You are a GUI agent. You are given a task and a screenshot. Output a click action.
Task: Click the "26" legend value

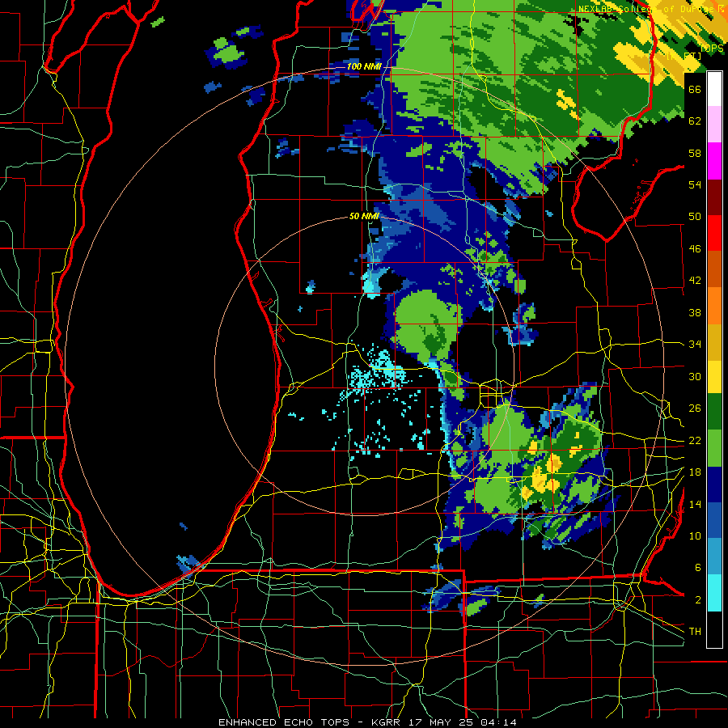click(x=695, y=408)
